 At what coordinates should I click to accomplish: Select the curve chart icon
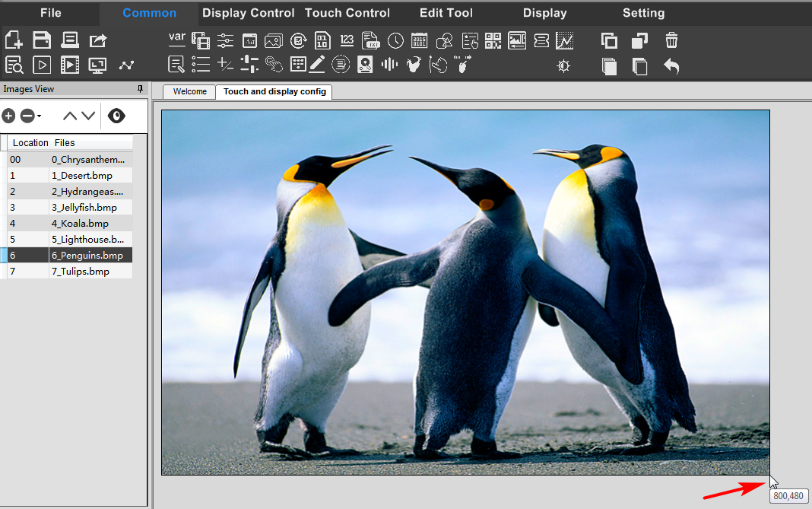tap(565, 41)
